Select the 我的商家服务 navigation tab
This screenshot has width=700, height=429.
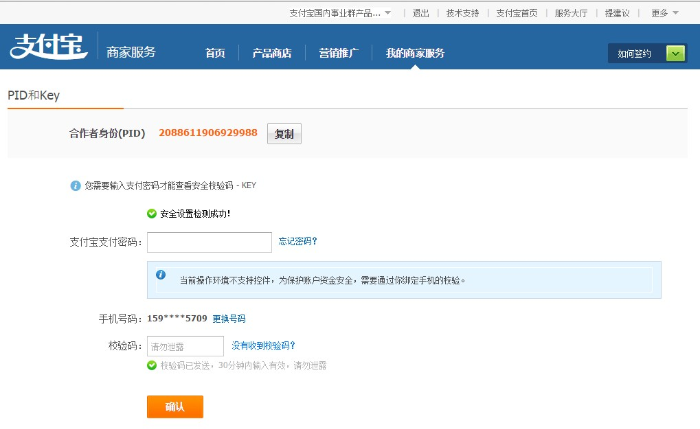coord(415,53)
